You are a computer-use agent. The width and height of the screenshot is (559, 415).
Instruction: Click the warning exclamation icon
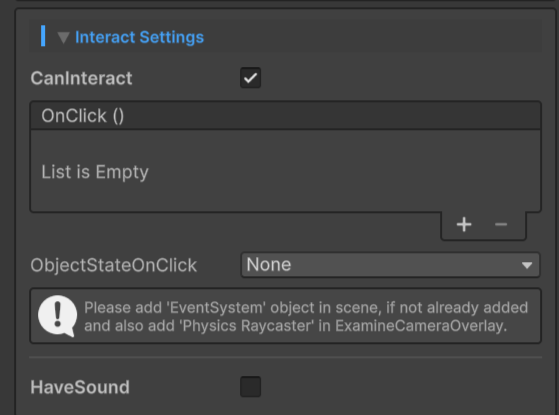[57, 316]
